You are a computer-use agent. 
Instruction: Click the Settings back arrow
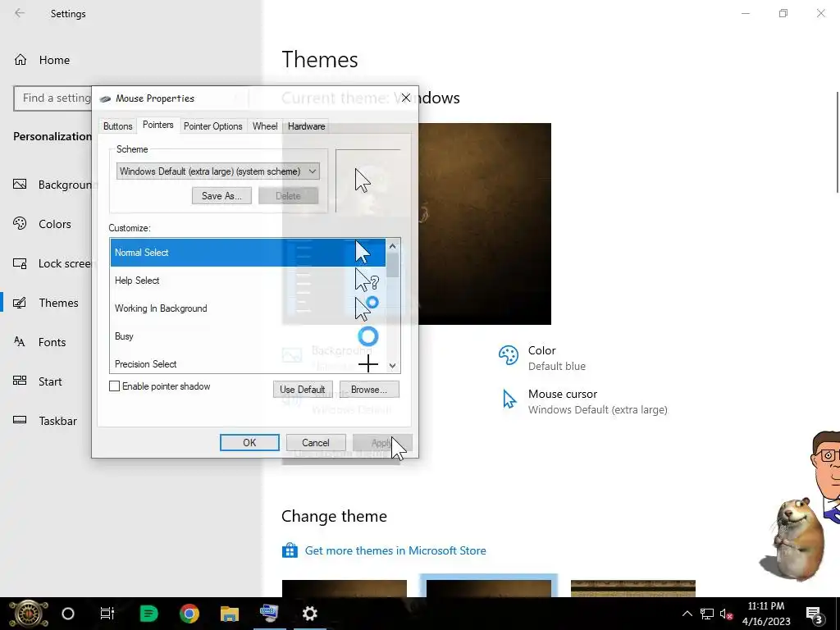(20, 13)
